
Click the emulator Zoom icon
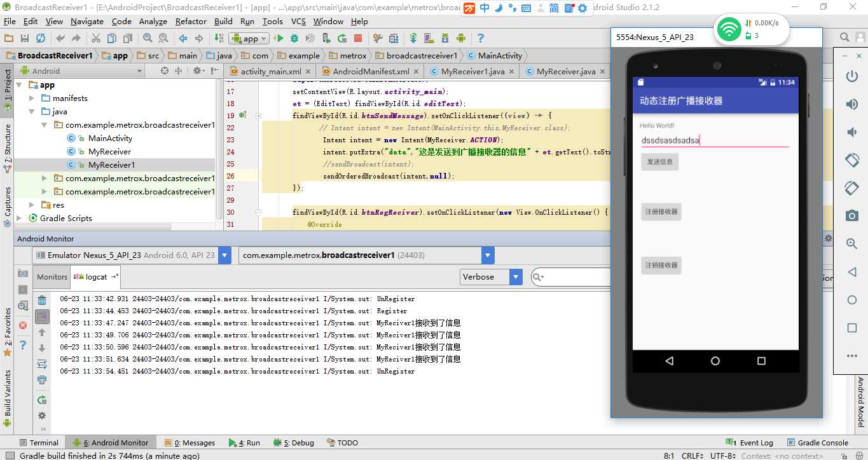click(852, 243)
